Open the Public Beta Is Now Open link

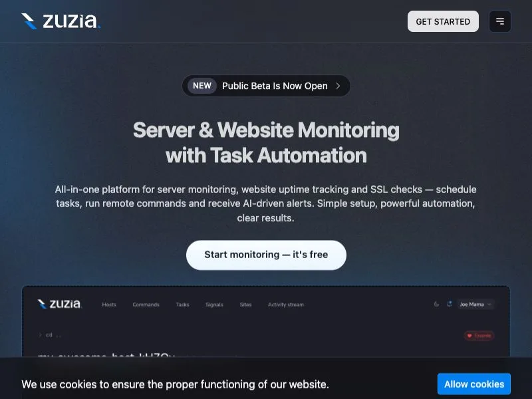coord(275,86)
